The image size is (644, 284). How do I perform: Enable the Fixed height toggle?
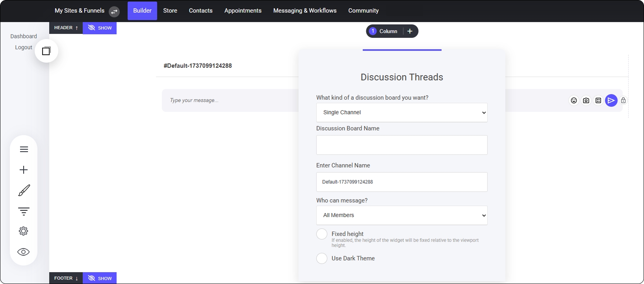click(322, 234)
